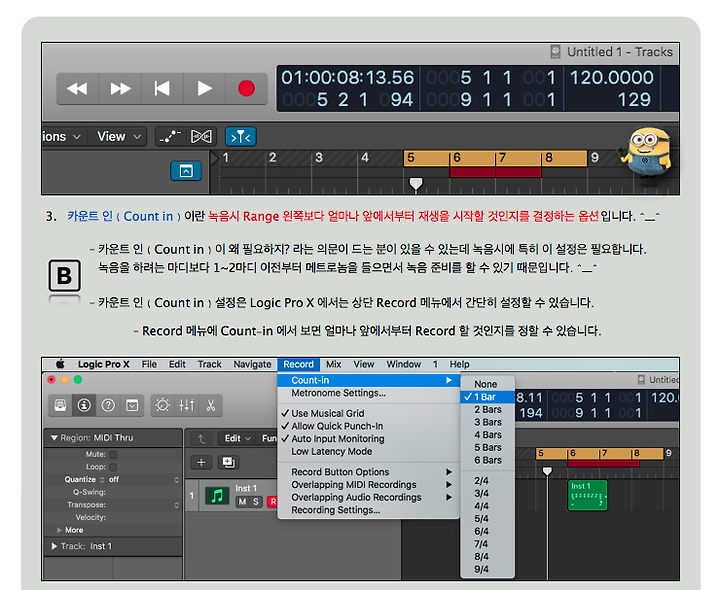Click the Record menu title
Image resolution: width=720 pixels, height=590 pixels.
298,364
